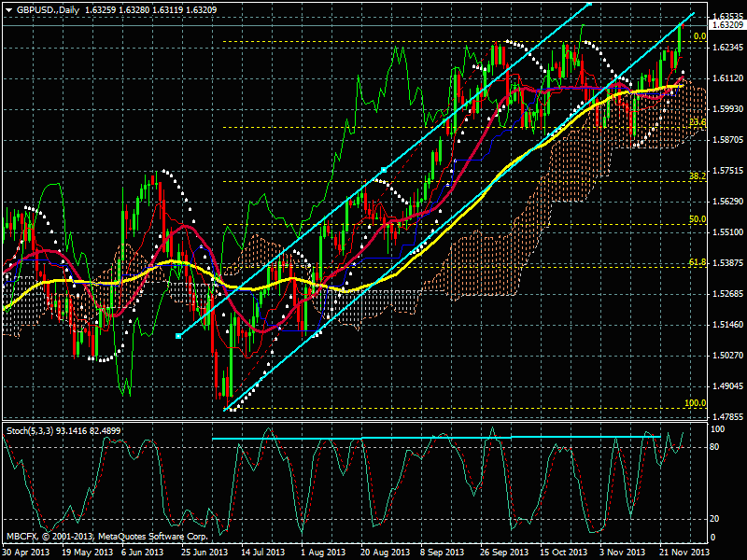Click the 1.55100 price axis label
The height and width of the screenshot is (560, 747).
[x=726, y=232]
